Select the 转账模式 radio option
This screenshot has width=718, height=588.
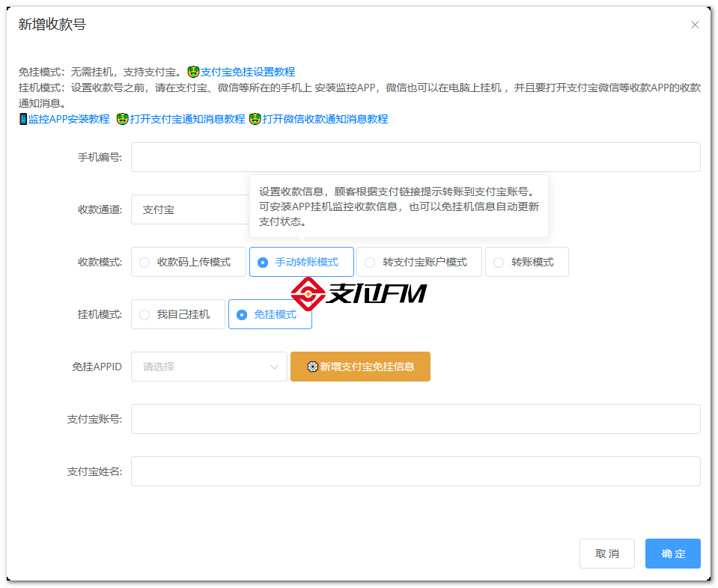click(x=526, y=262)
